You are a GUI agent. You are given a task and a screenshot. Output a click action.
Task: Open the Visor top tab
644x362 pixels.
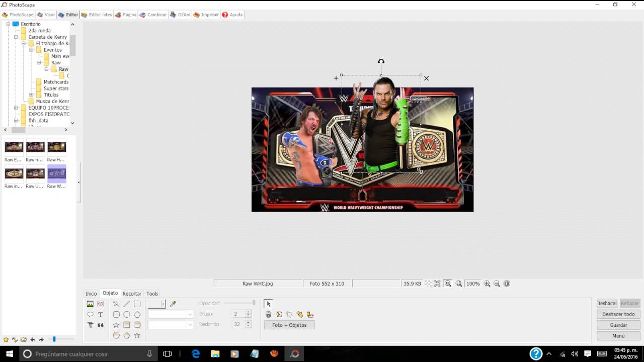click(x=46, y=15)
